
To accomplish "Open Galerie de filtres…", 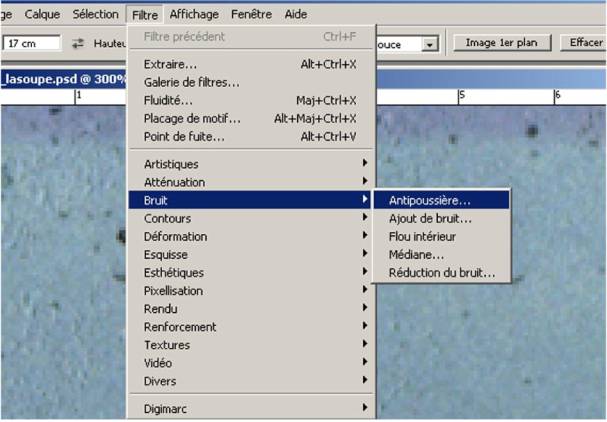I will pyautogui.click(x=251, y=82).
